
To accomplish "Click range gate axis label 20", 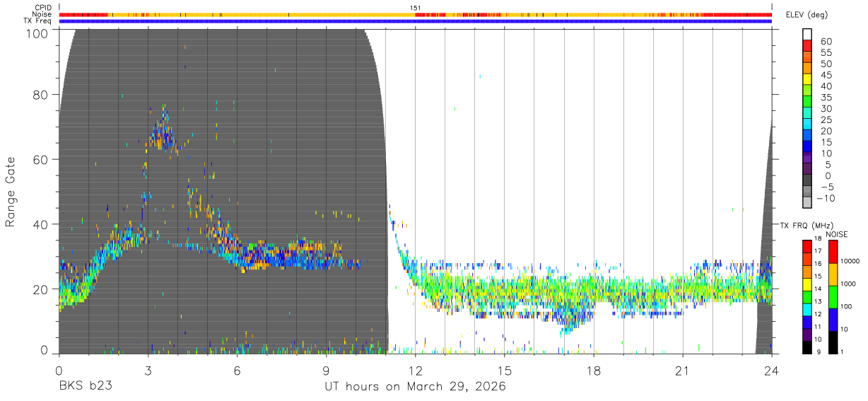I will pos(40,289).
